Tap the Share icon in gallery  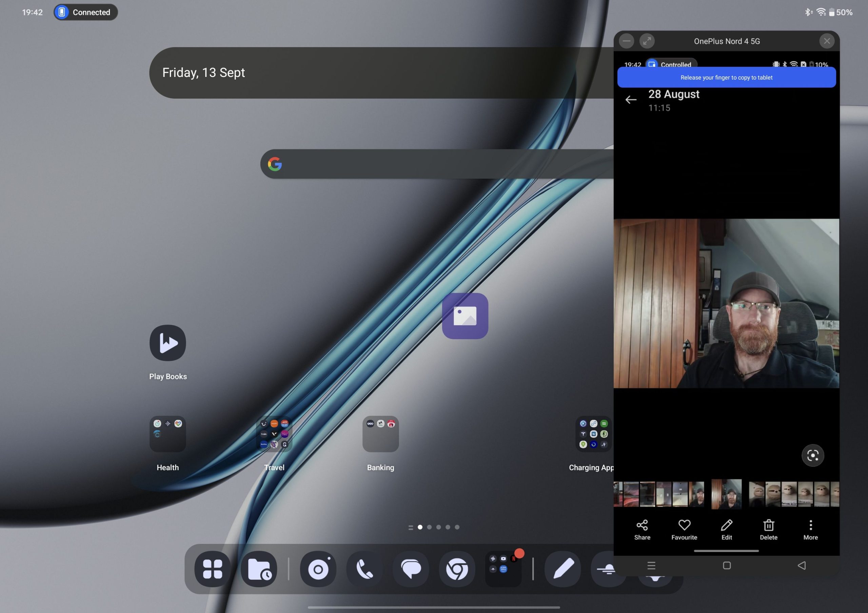[x=642, y=530]
